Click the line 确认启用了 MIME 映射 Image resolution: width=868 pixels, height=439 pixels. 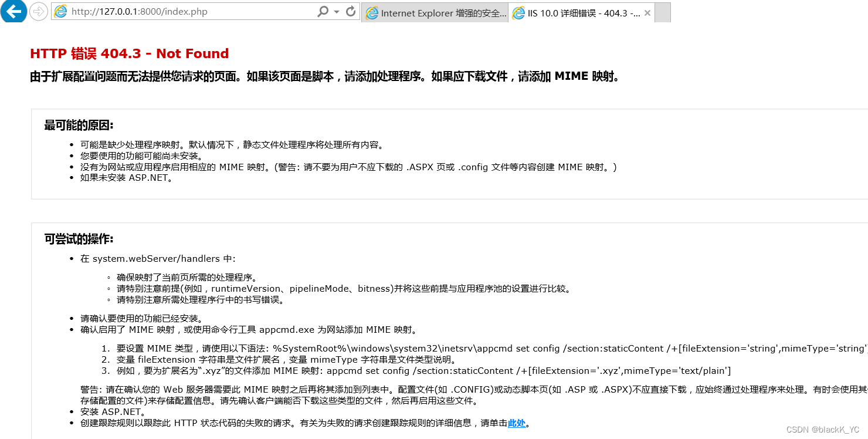(249, 330)
